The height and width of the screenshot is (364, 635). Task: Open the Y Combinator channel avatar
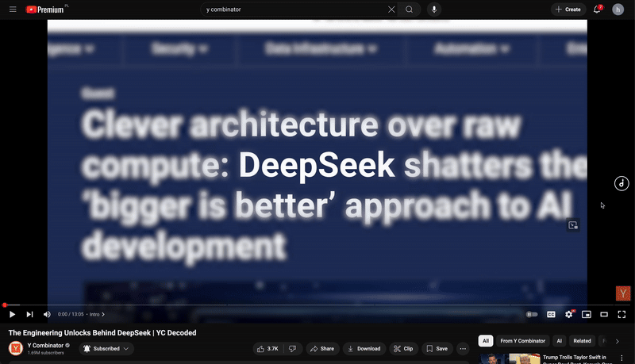[16, 348]
